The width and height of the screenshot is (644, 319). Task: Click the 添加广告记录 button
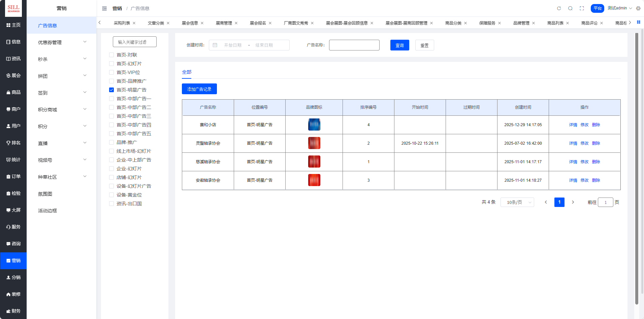pyautogui.click(x=199, y=89)
